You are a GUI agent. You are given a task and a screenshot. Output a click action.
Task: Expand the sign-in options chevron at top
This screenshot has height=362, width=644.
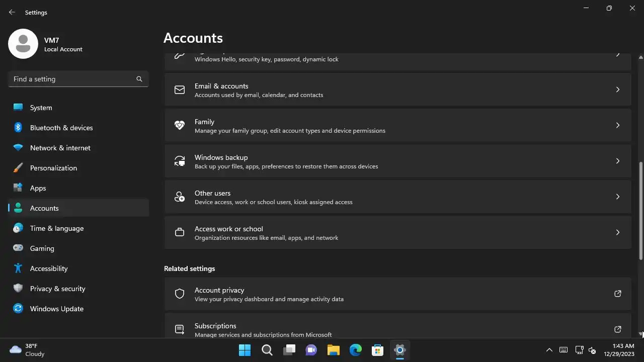618,55
